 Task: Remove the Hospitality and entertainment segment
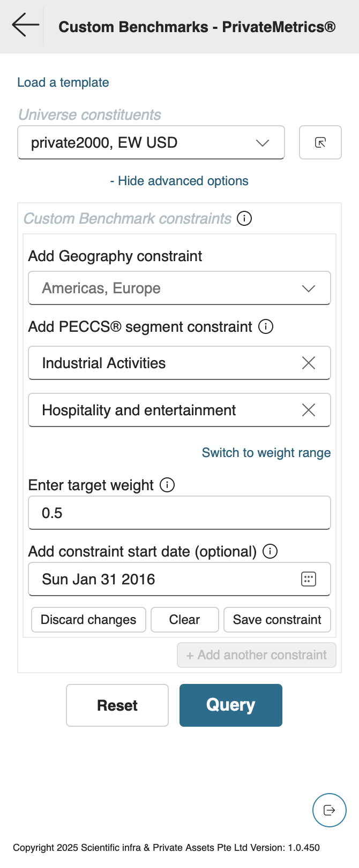(309, 410)
